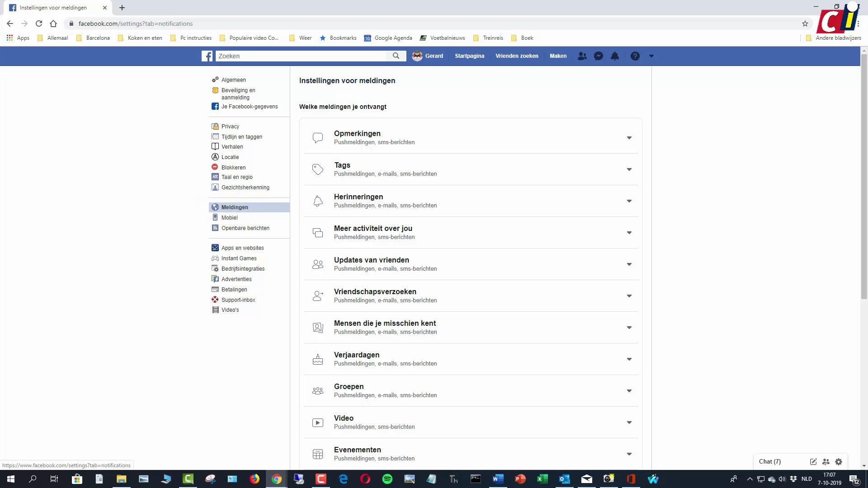The image size is (868, 488).
Task: Open Gezichtsherkenning settings
Action: 245,187
